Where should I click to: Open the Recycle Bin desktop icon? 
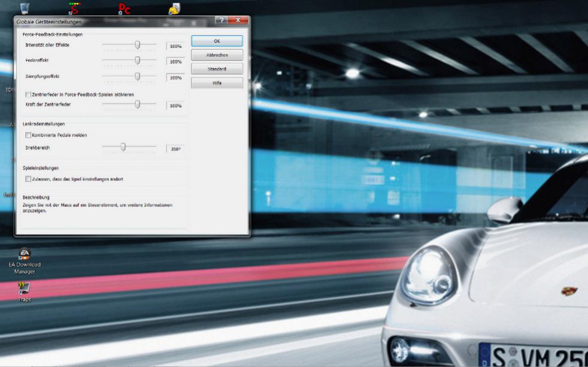click(25, 8)
